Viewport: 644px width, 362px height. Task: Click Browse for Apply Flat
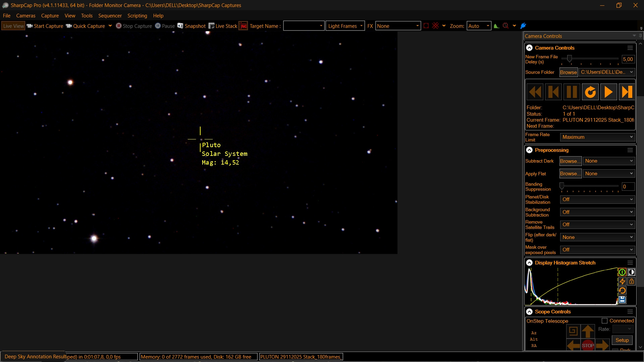tap(571, 174)
